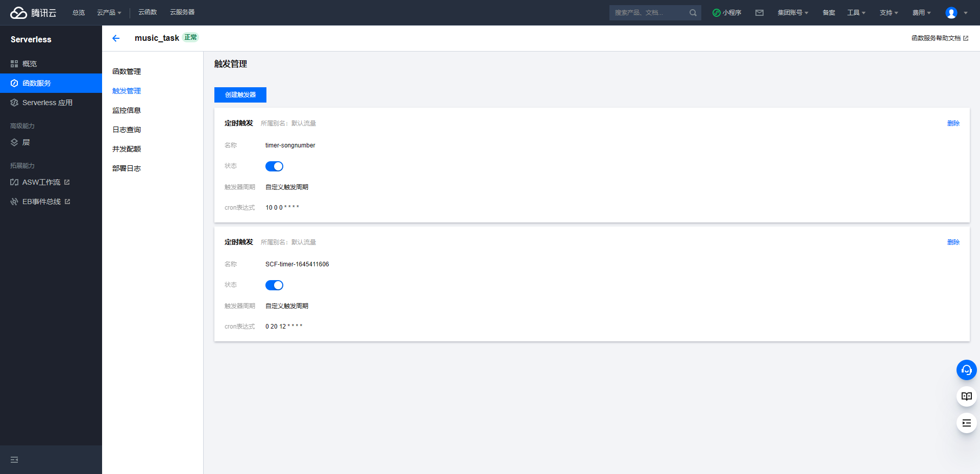Switch to the 日志查询 tab

pos(127,130)
